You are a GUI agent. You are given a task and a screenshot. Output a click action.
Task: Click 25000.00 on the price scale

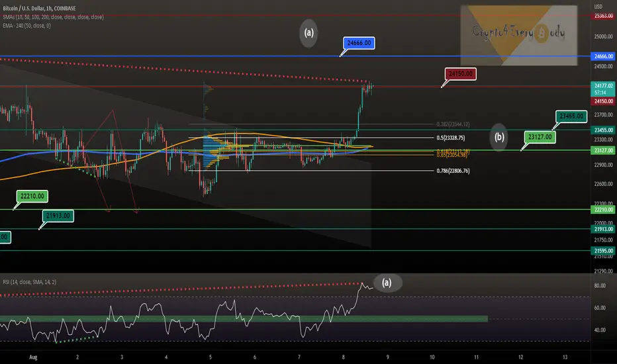coord(604,36)
